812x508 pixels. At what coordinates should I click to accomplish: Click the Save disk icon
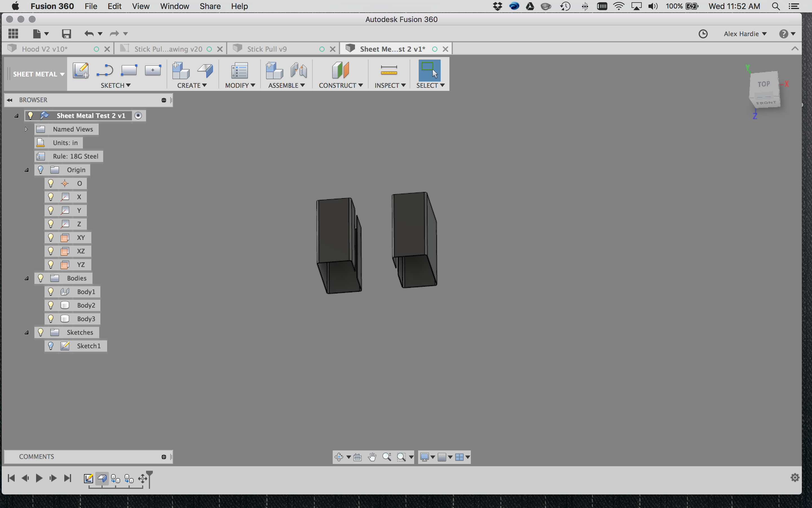pos(67,34)
